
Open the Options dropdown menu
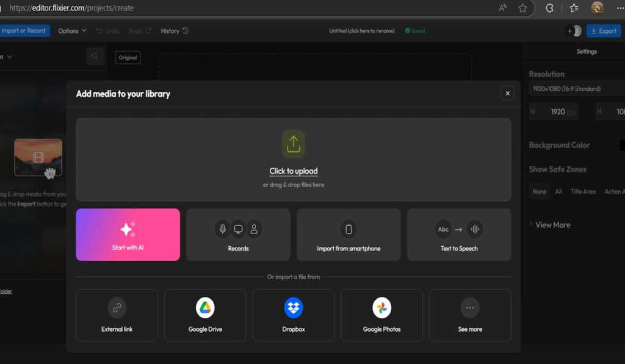point(72,31)
